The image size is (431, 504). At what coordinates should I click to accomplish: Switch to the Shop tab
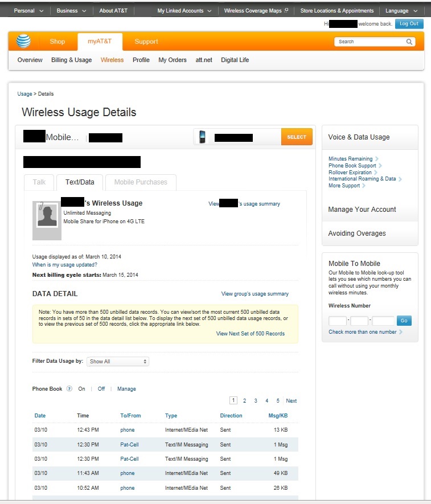[x=57, y=42]
